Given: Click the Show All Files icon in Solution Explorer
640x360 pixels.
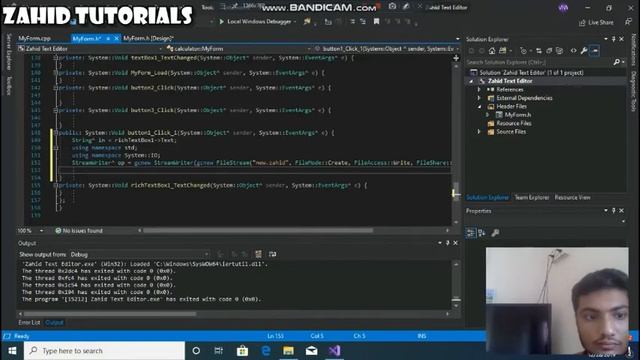Looking at the screenshot, I should click(x=560, y=51).
